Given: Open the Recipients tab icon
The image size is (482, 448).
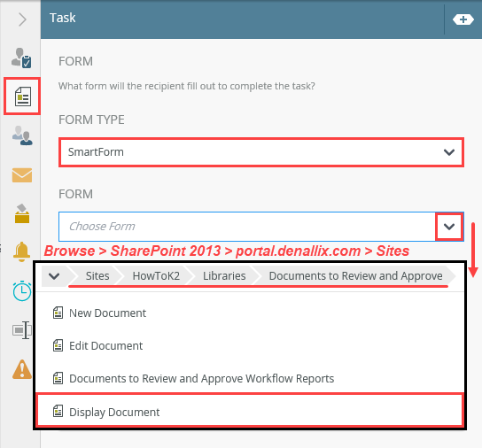Looking at the screenshot, I should [x=22, y=135].
